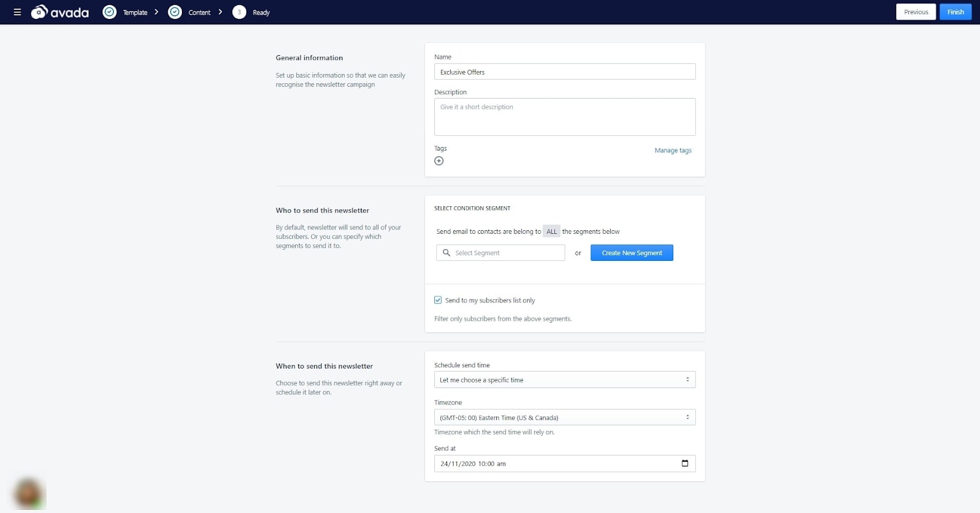This screenshot has height=513, width=980.
Task: Go to the Content step
Action: [x=199, y=12]
